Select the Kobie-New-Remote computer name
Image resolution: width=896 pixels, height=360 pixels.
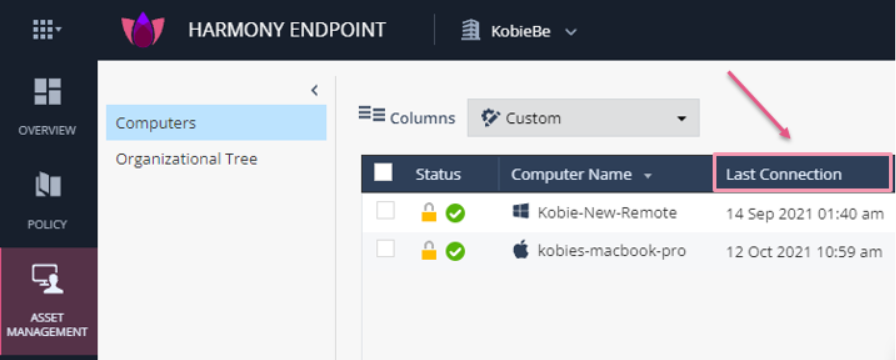point(607,213)
